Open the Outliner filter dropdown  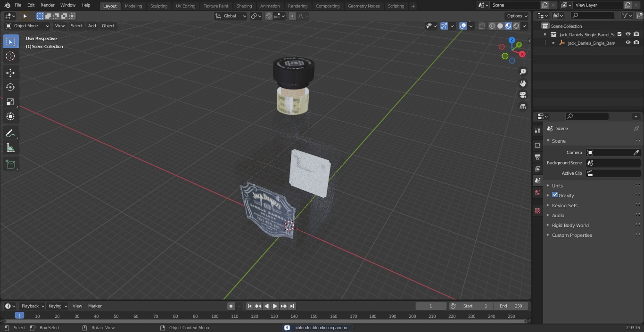pos(627,16)
